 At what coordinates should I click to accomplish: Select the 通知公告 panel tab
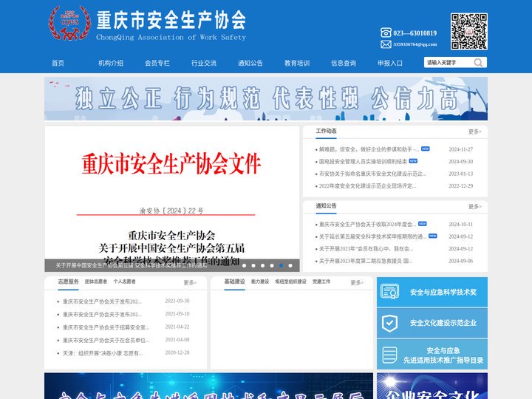coord(326,206)
